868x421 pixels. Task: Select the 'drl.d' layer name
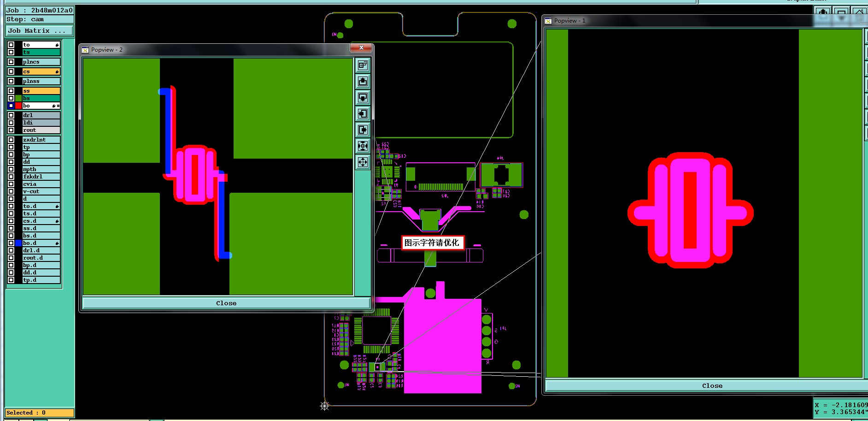41,250
